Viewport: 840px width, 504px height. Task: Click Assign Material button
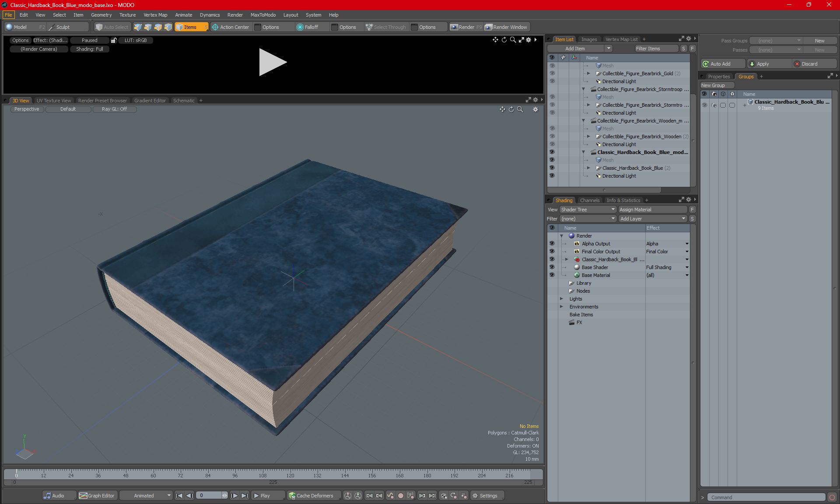coord(653,210)
